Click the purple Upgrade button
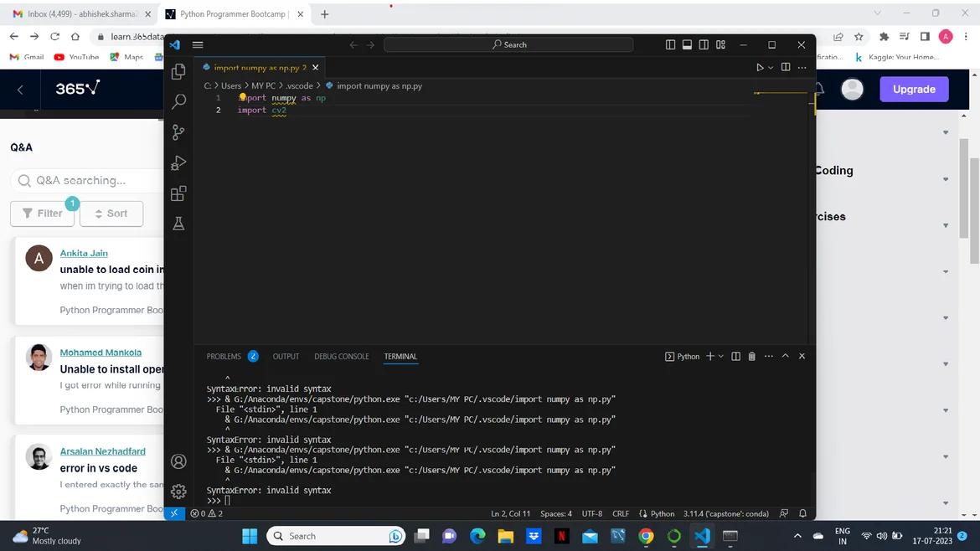Viewport: 980px width, 551px height. (914, 90)
